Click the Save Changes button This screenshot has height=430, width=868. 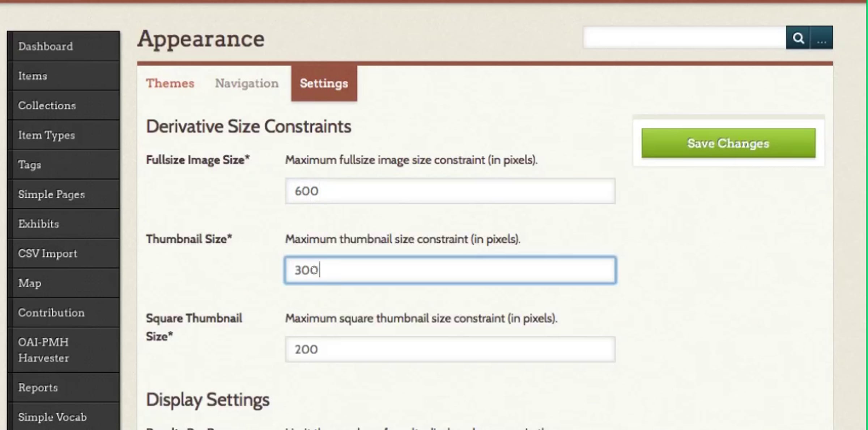(x=728, y=143)
